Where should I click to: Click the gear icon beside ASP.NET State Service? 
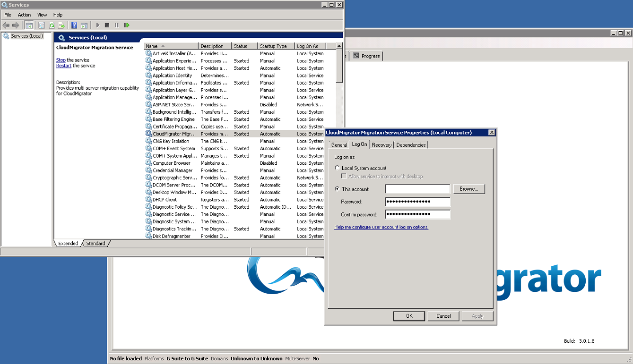(148, 105)
